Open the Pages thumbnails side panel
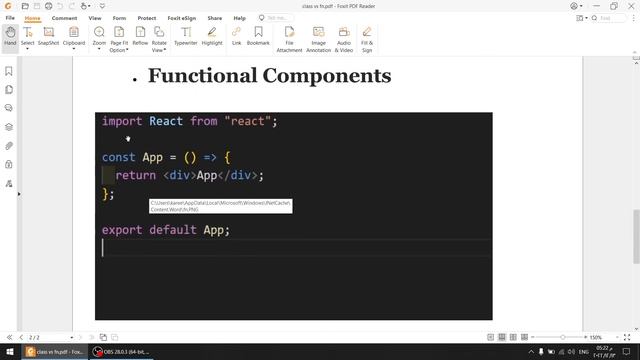This screenshot has height=360, width=640. [x=9, y=89]
